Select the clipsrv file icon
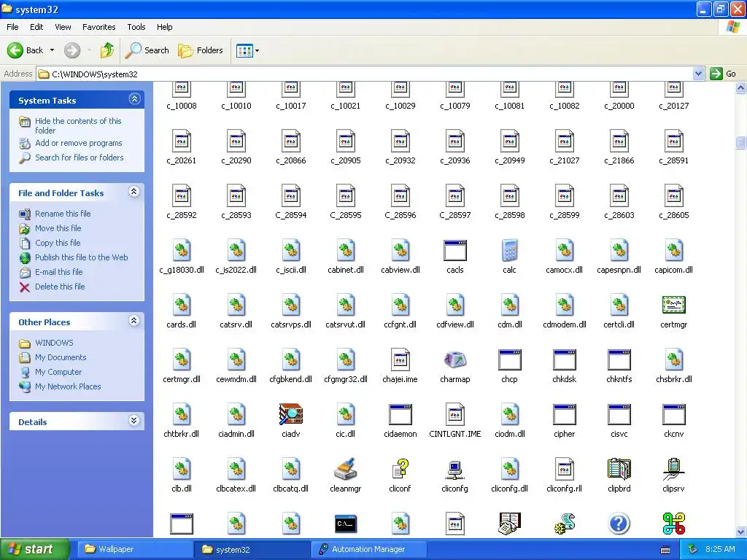Screen dimensions: 747x560 (x=673, y=469)
